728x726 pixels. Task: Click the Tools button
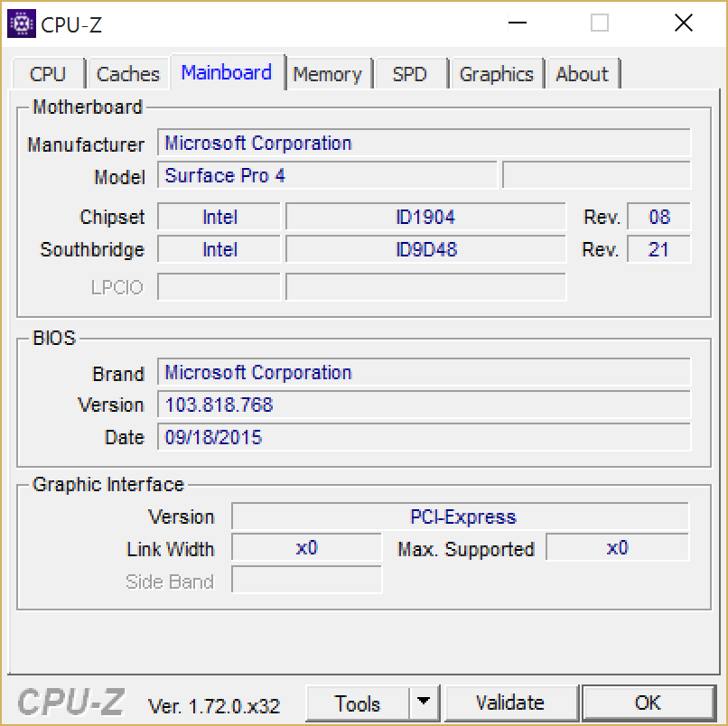(x=358, y=703)
